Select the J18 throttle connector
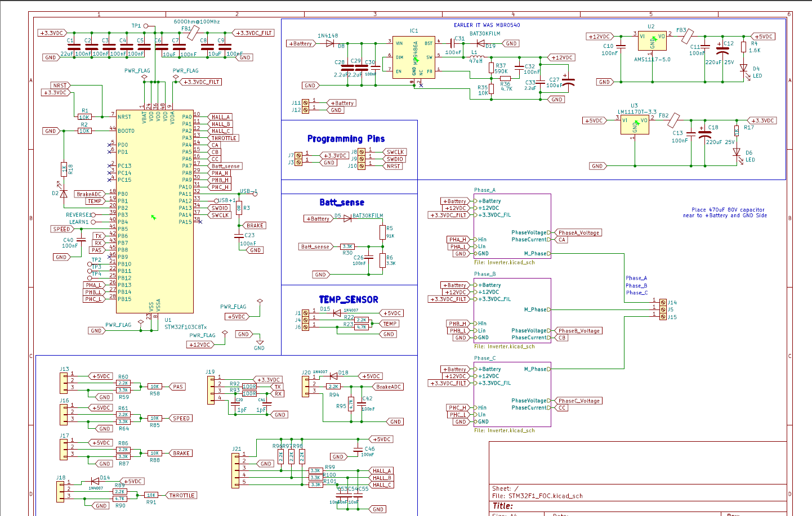 pos(60,491)
